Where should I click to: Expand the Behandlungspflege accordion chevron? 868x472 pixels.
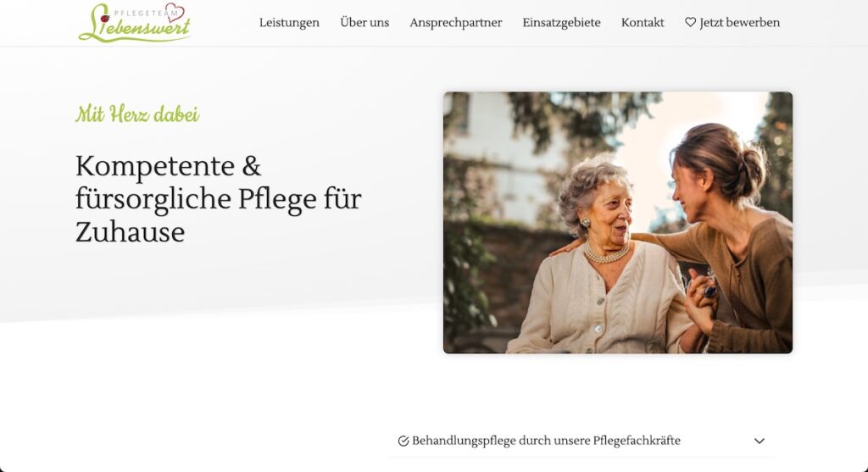tap(759, 441)
